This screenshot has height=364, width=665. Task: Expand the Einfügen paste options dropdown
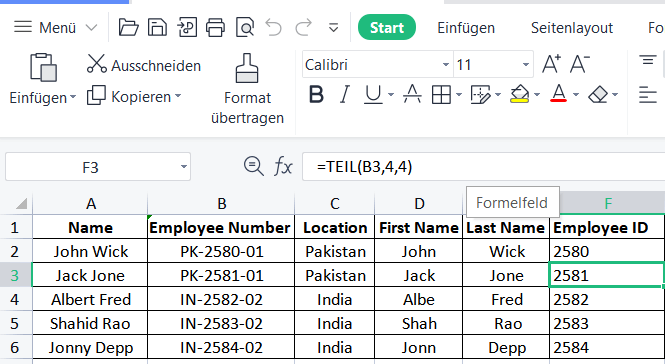click(x=73, y=97)
